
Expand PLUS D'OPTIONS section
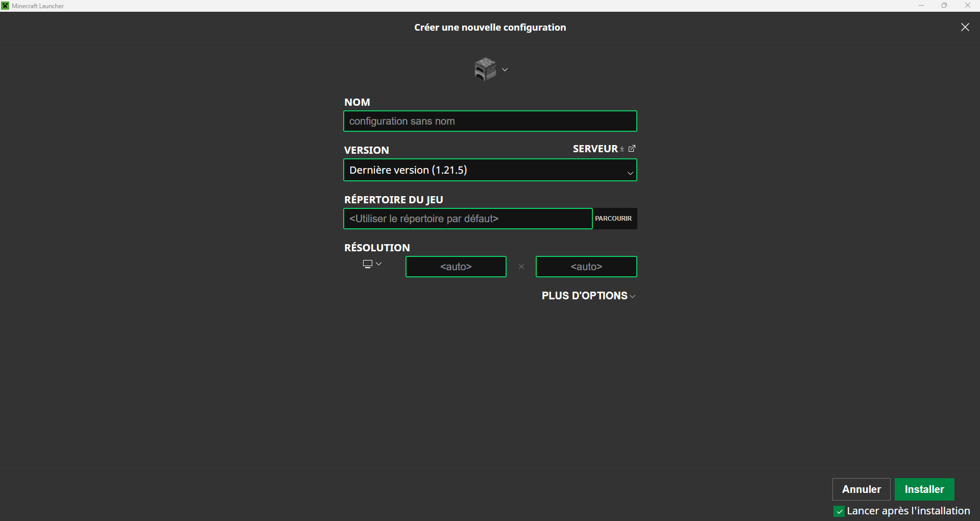pyautogui.click(x=589, y=296)
